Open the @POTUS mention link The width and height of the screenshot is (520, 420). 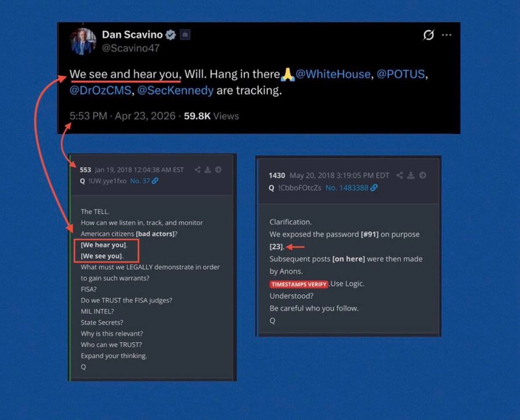point(401,74)
